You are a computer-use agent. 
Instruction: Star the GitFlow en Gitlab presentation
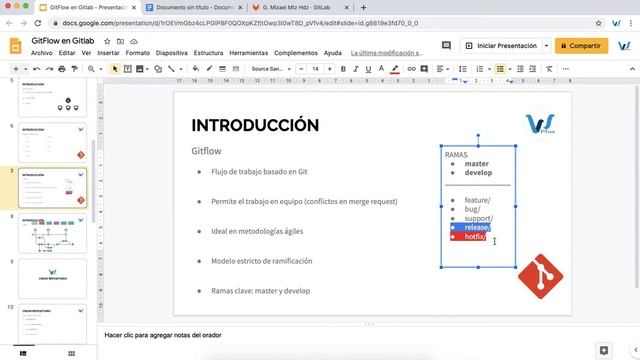[x=107, y=41]
